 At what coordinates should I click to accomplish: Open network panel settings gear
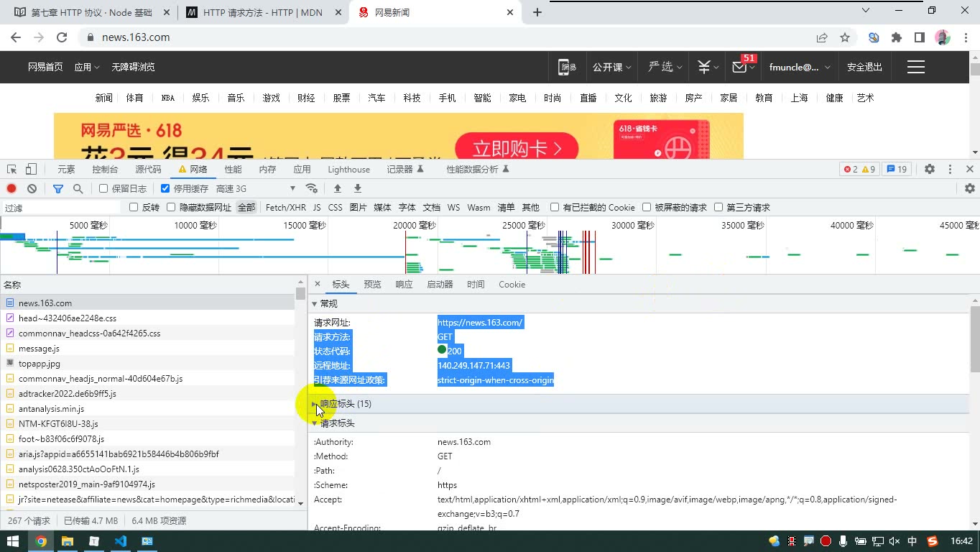[x=970, y=188]
